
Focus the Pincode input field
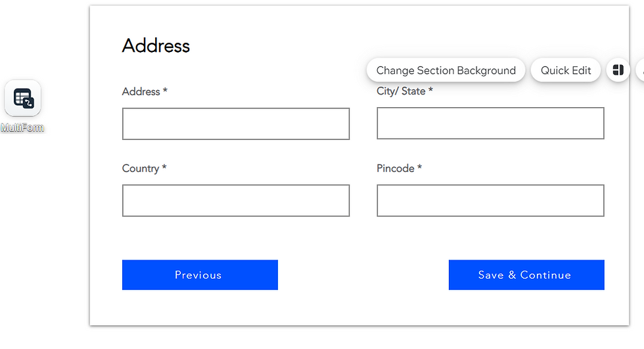point(490,200)
